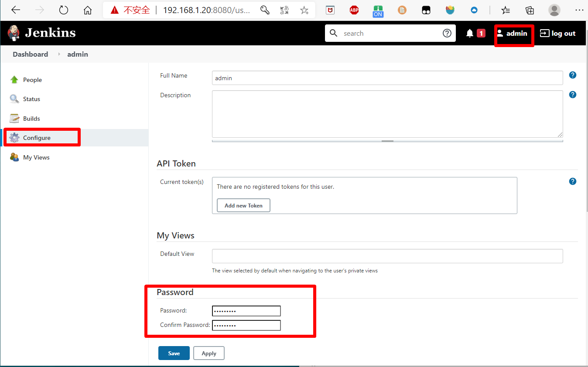588x367 pixels.
Task: Click the green ON extension icon
Action: [378, 11]
